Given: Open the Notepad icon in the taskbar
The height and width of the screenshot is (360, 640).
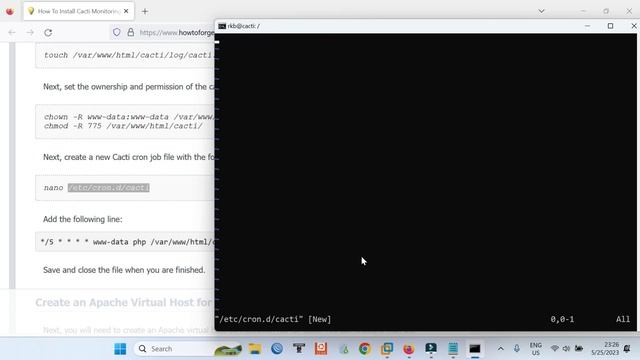Looking at the screenshot, I should 453,349.
